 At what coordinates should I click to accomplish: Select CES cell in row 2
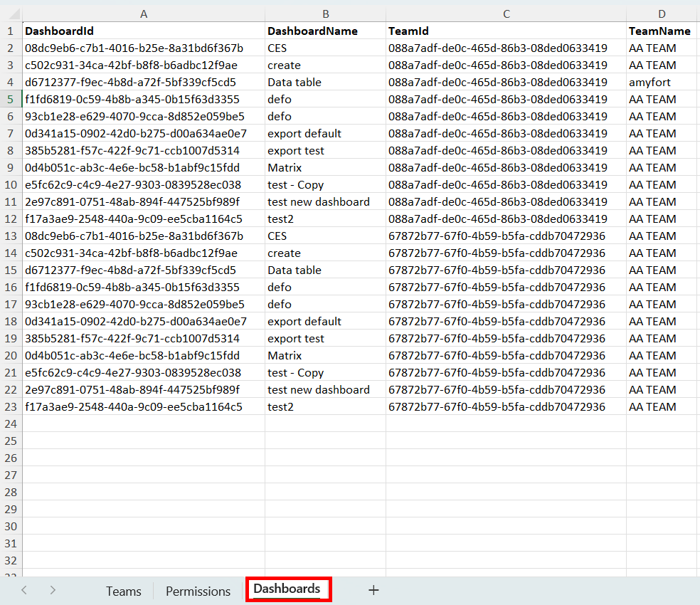click(325, 48)
